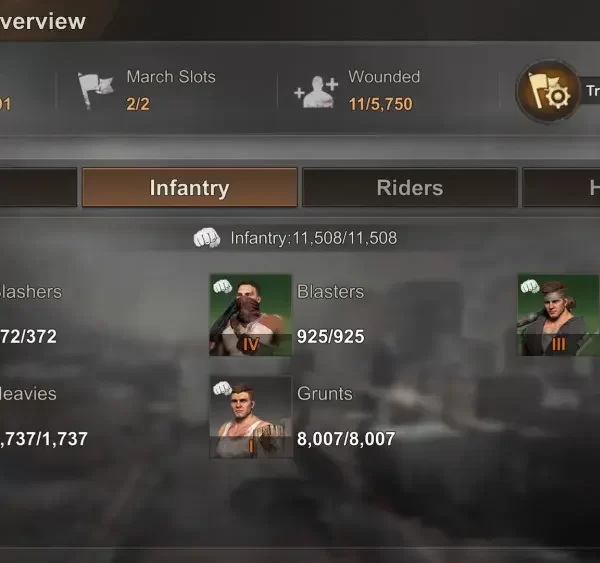
Task: Click the Grunts unit name
Action: point(325,394)
